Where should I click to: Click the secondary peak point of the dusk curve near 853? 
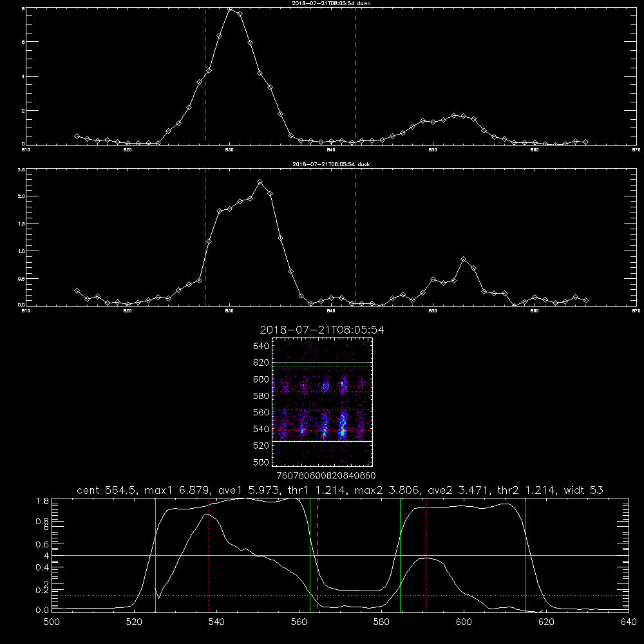click(464, 259)
